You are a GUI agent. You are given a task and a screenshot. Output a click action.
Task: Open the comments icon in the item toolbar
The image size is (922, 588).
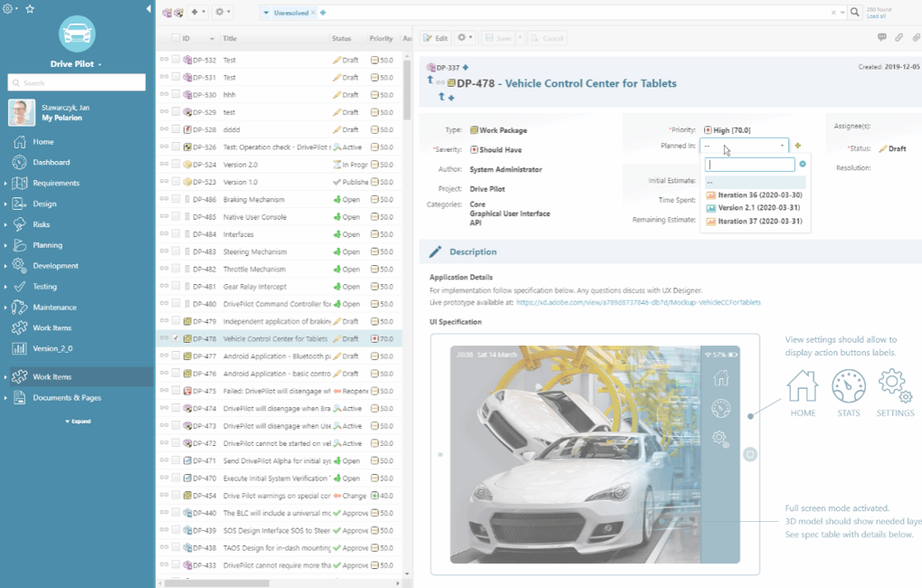point(881,38)
